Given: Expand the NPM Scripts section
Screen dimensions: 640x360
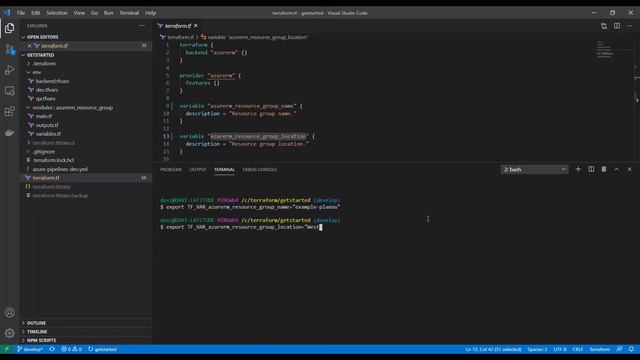Looking at the screenshot, I should [41, 340].
